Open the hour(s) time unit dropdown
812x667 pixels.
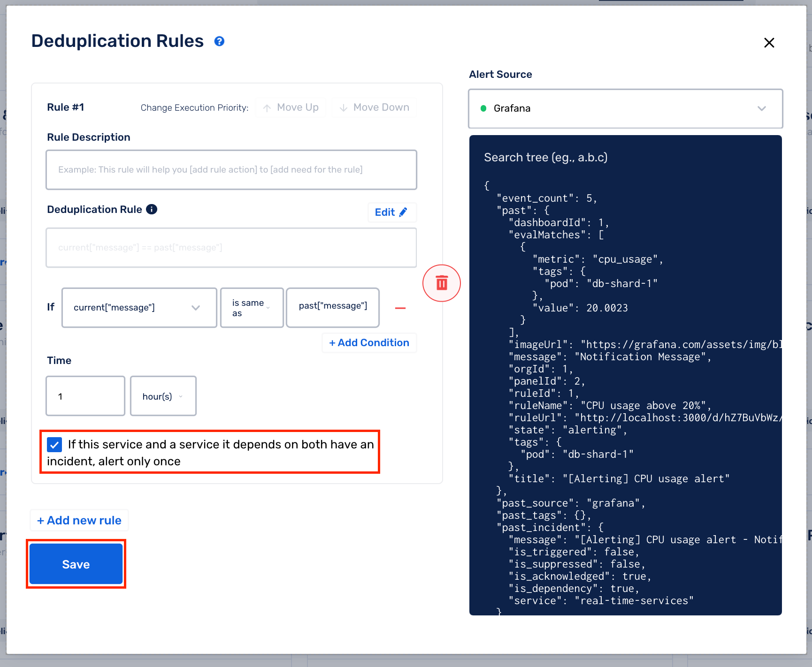tap(163, 396)
